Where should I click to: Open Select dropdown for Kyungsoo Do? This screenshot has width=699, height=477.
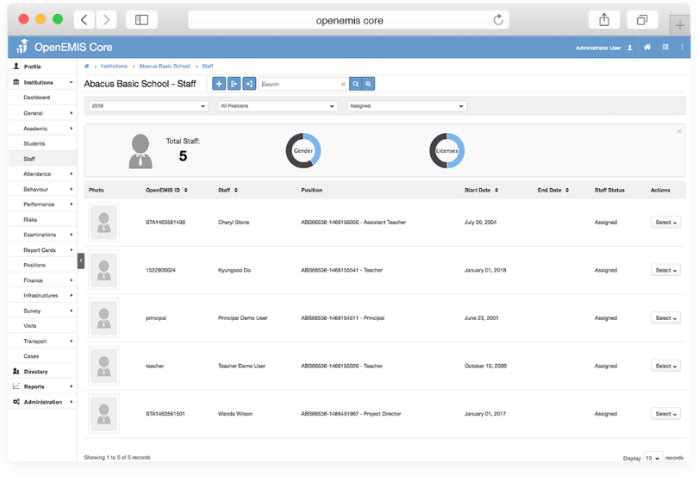point(666,270)
